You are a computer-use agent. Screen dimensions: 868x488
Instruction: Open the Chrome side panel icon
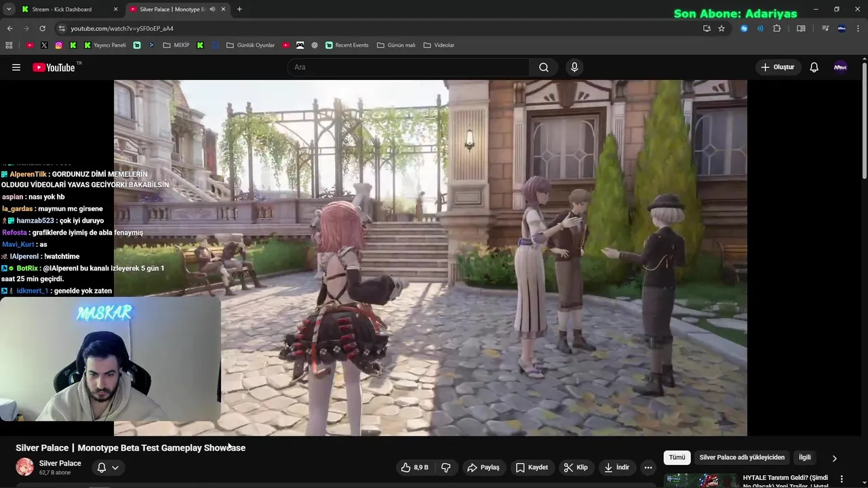click(x=801, y=28)
